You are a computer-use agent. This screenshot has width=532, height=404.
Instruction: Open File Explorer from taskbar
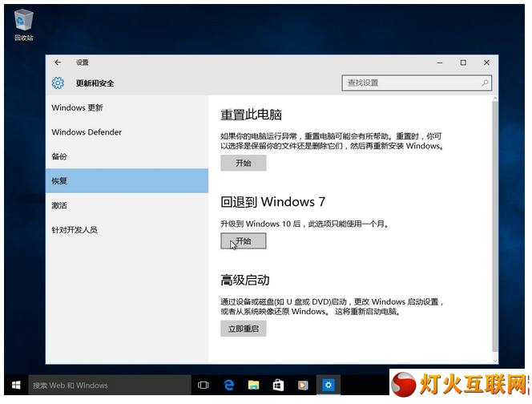(253, 385)
